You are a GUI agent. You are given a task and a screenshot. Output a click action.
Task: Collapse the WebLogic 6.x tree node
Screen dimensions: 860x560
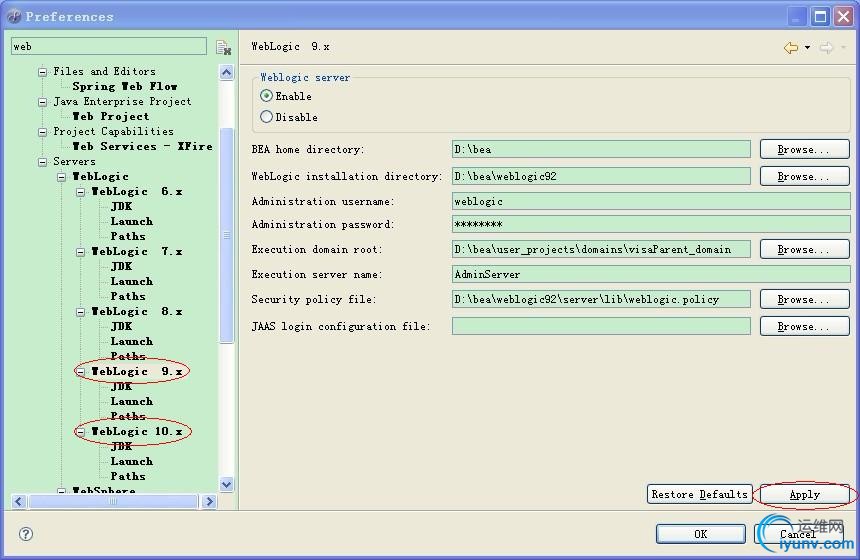point(81,192)
